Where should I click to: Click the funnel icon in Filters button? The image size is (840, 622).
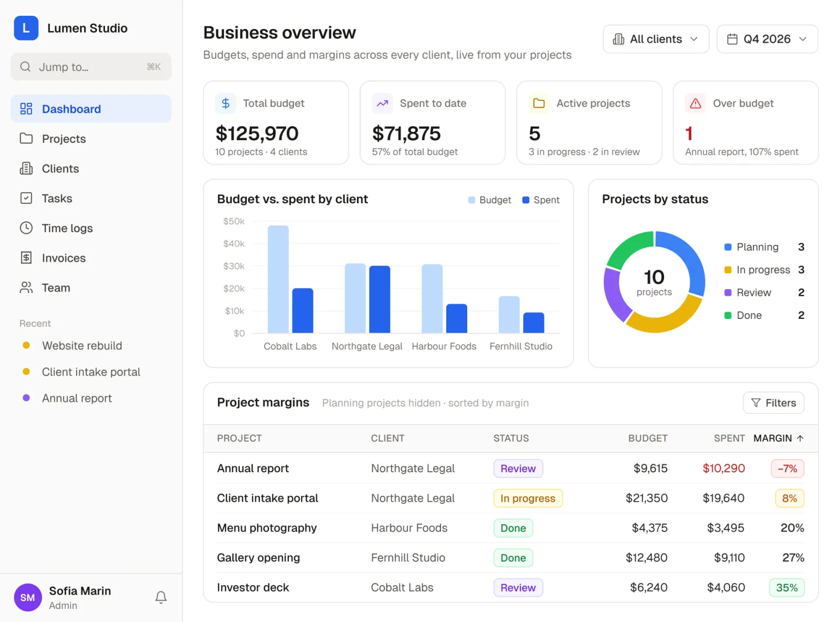pyautogui.click(x=756, y=403)
